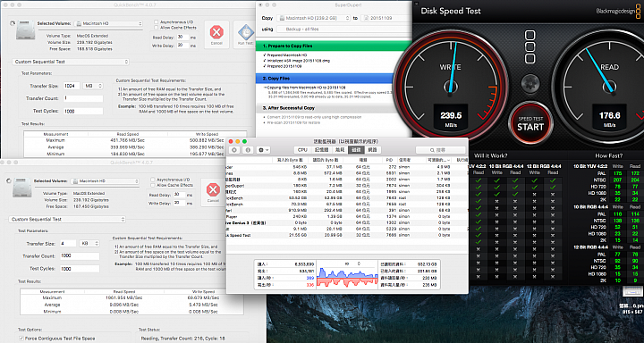
Task: Click the Activity Monitor search field
Action: [x=440, y=150]
